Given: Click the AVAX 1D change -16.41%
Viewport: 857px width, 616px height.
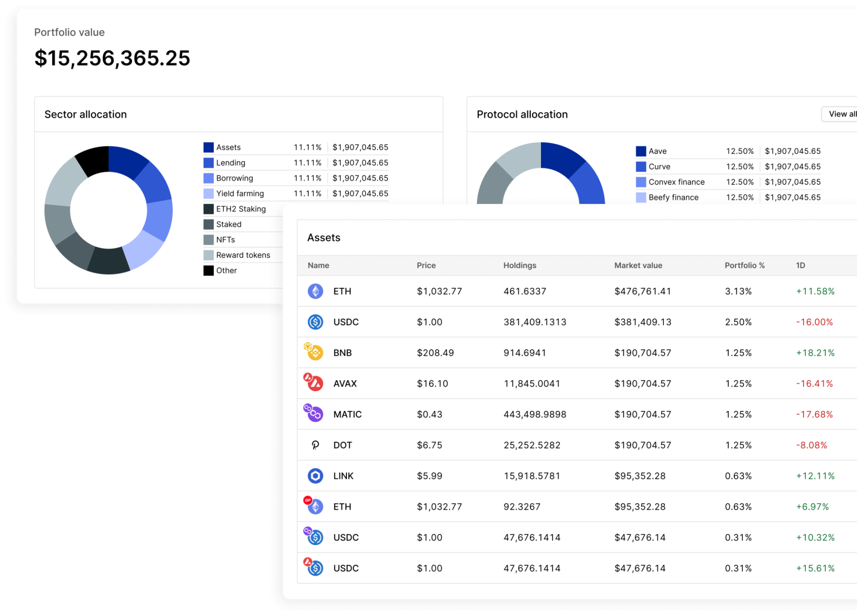Looking at the screenshot, I should [x=815, y=384].
